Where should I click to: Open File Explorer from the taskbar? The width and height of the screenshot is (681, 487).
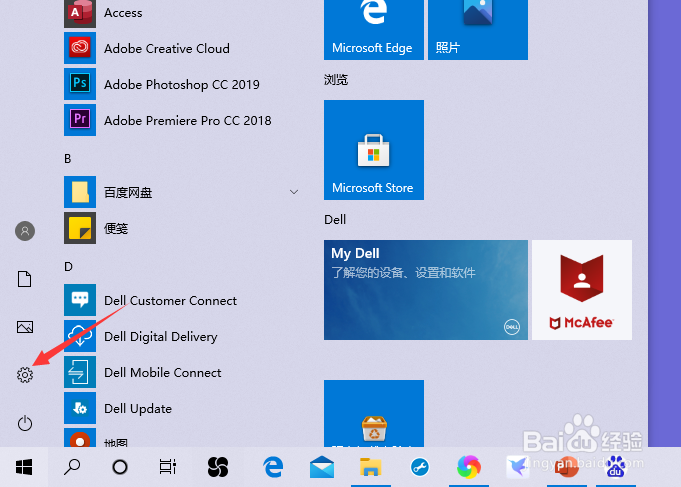pyautogui.click(x=370, y=467)
